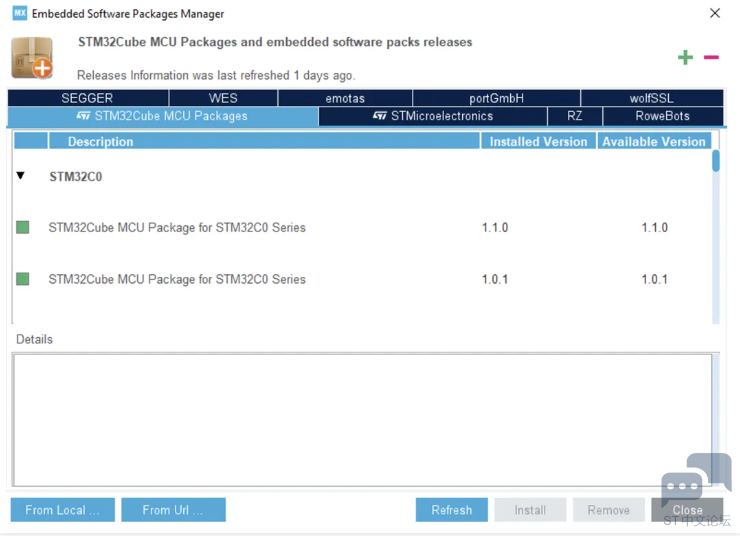Screen dimensions: 740x536
Task: Click the Available Version column header
Action: (x=654, y=141)
